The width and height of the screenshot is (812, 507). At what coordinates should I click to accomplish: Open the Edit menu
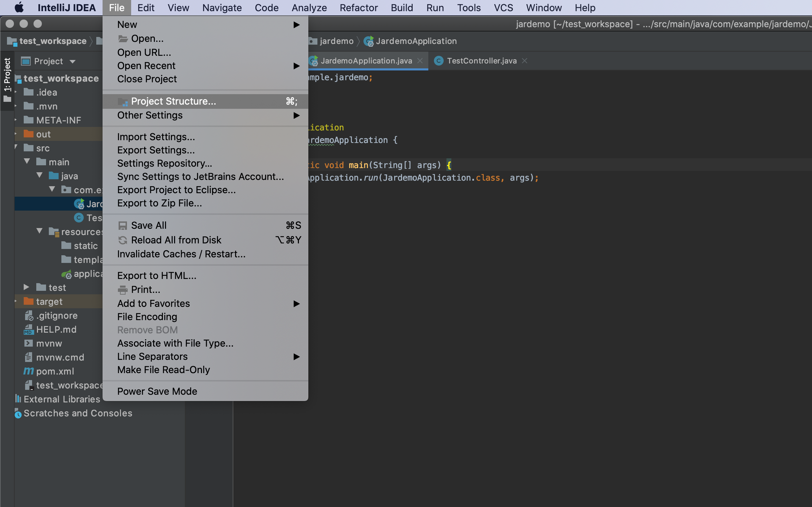pyautogui.click(x=146, y=8)
